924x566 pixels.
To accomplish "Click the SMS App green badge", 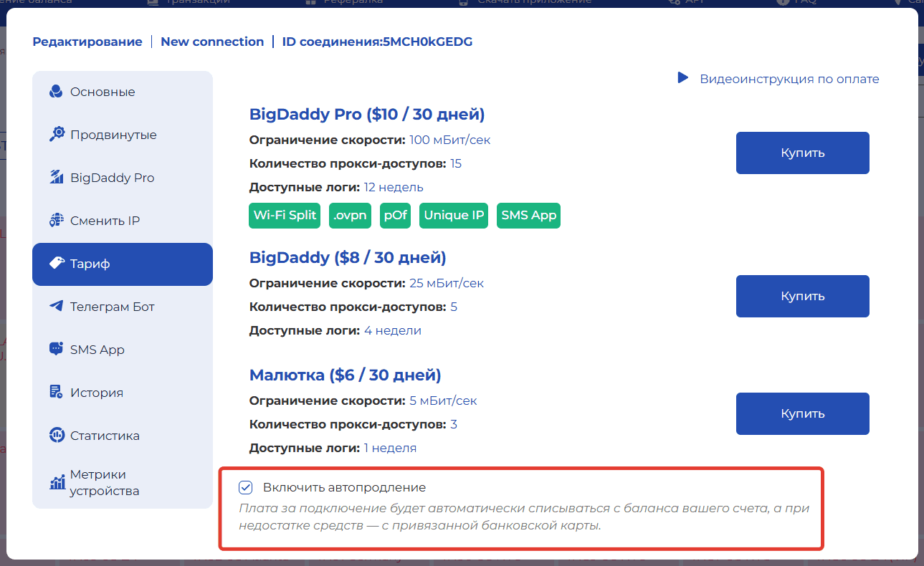I will [529, 216].
